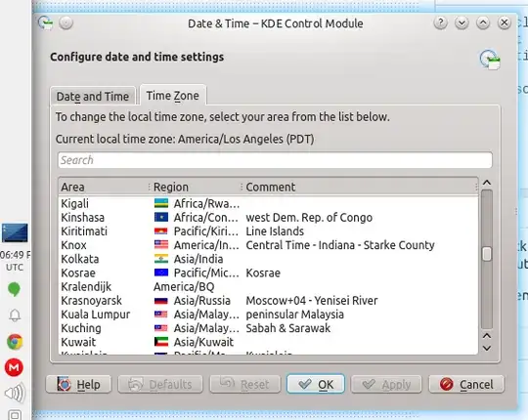Click the volume speaker icon in panel
528x420 pixels.
(x=15, y=393)
